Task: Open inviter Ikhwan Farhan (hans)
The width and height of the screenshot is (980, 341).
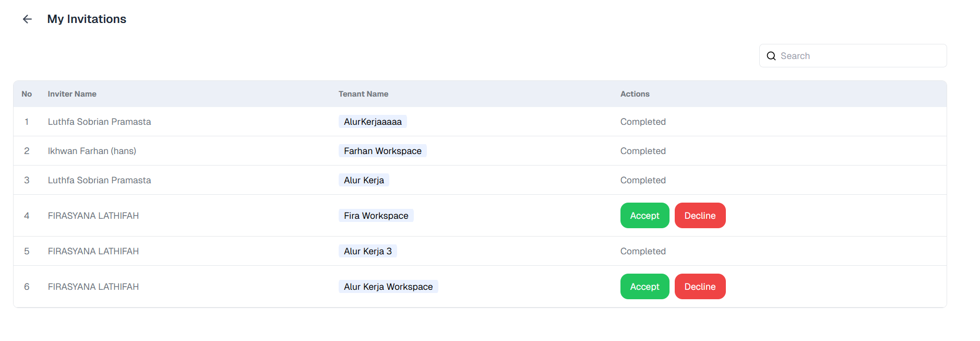Action: click(92, 150)
